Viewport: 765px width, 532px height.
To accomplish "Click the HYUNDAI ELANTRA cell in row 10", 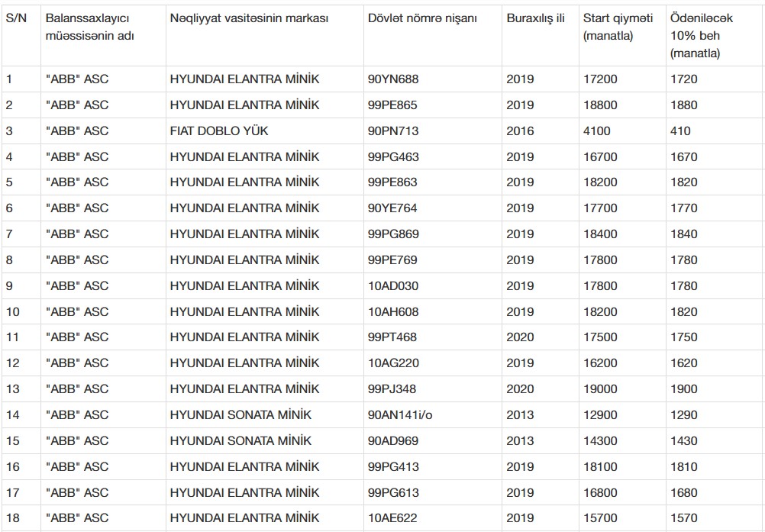I will tap(244, 311).
